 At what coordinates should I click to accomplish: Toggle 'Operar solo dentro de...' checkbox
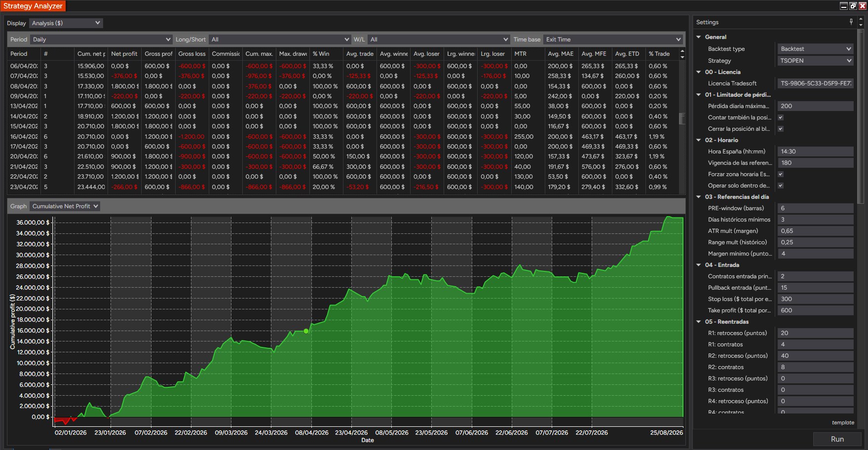coord(781,186)
